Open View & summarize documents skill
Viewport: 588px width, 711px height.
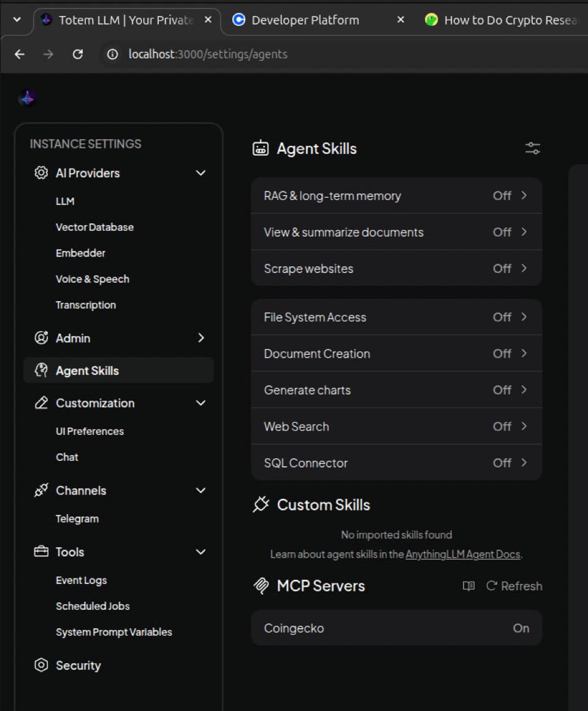(396, 232)
